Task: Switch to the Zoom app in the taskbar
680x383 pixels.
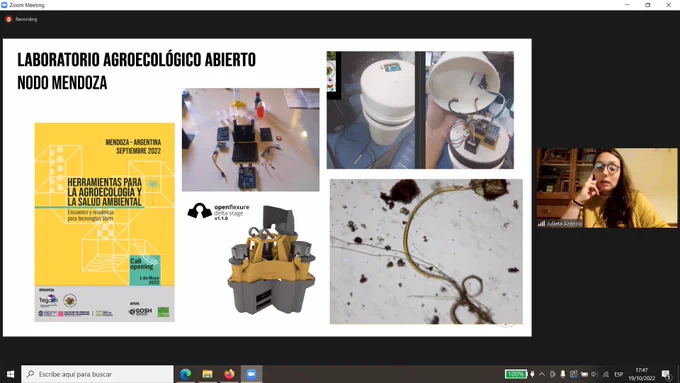Action: (x=252, y=374)
